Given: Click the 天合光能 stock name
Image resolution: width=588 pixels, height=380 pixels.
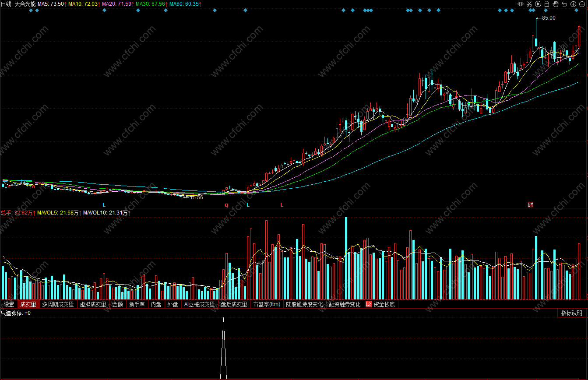Looking at the screenshot, I should tap(25, 4).
